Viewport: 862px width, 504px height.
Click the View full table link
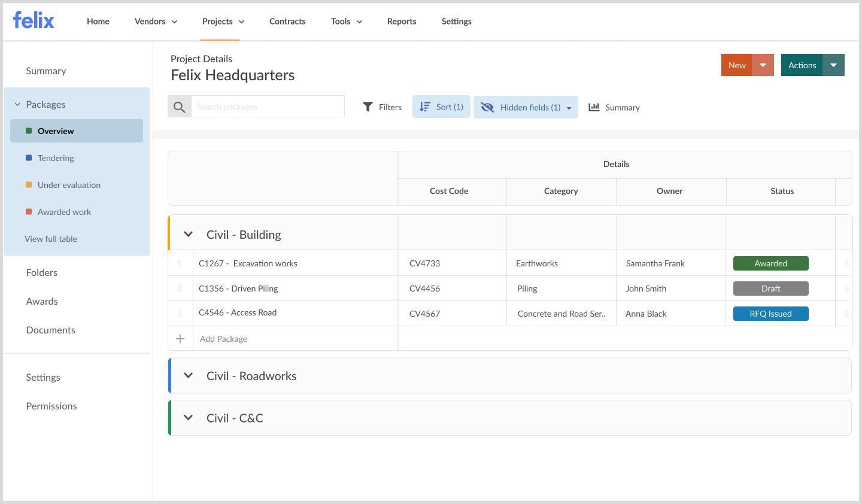click(x=51, y=239)
